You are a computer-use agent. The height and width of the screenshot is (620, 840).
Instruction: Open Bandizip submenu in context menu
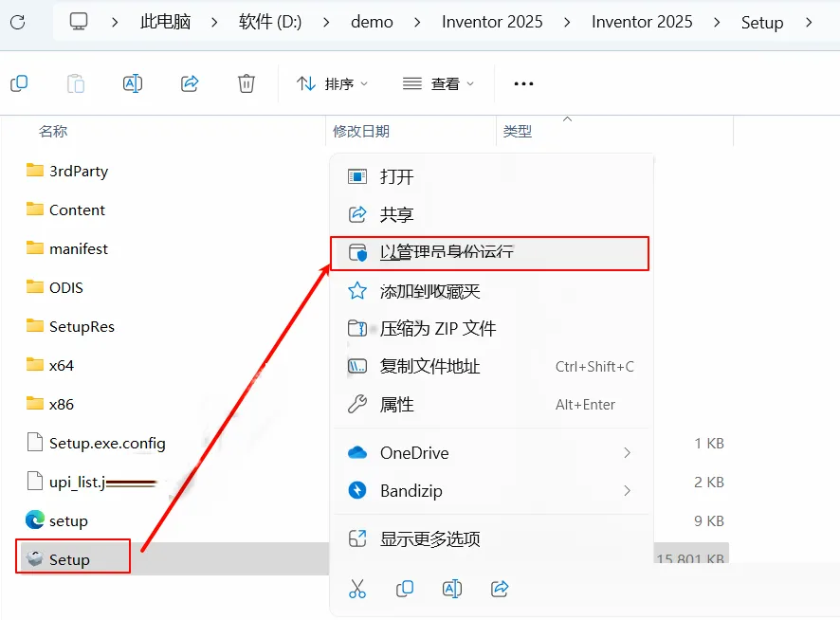coord(491,490)
